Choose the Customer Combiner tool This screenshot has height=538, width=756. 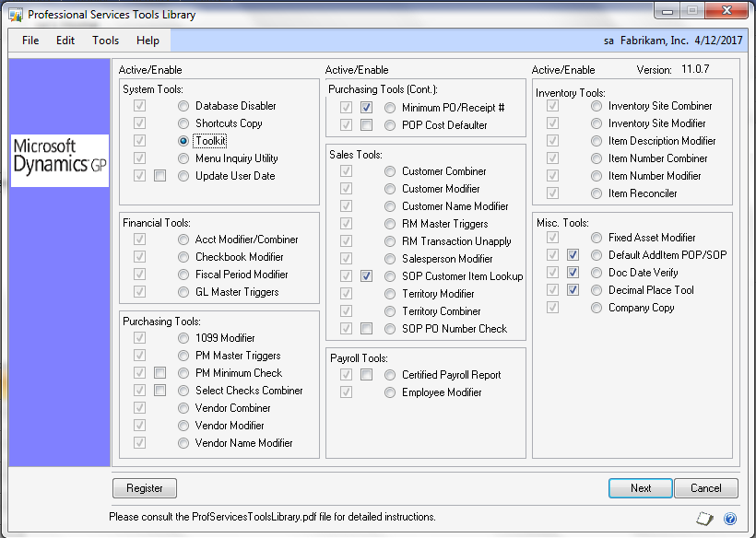pos(390,171)
